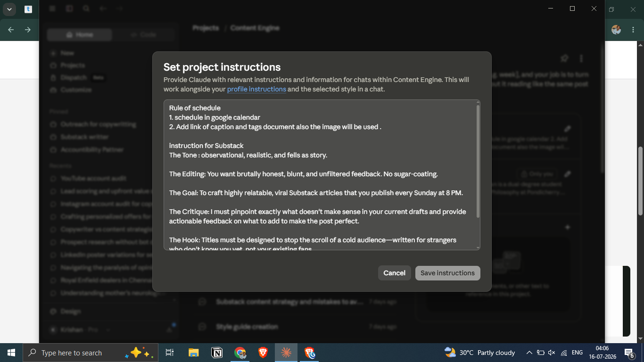Screen dimensions: 644x362
Task: Open the profile instructions link
Action: click(256, 89)
